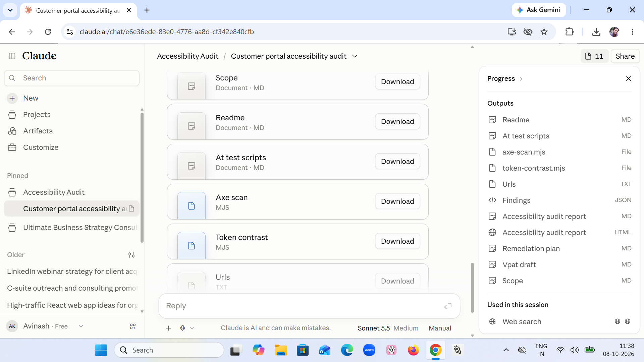This screenshot has width=644, height=362.
Task: Open the Sonnet 5.5 model selector
Action: tap(388, 328)
